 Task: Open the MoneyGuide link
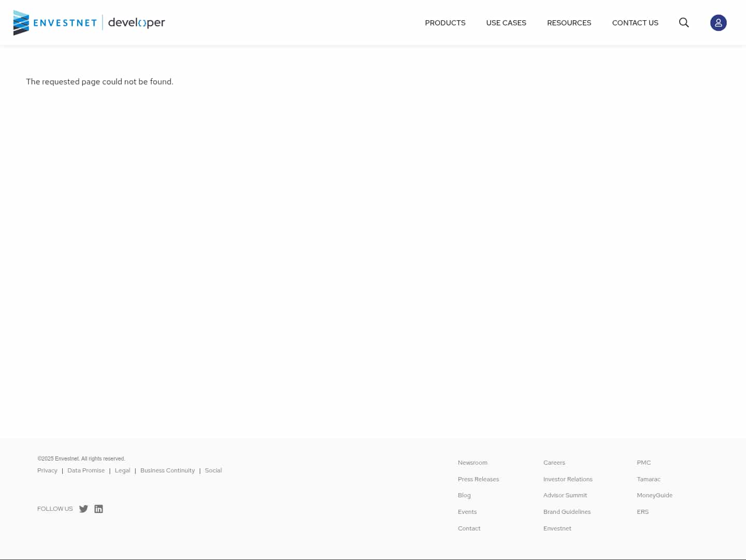coord(654,495)
